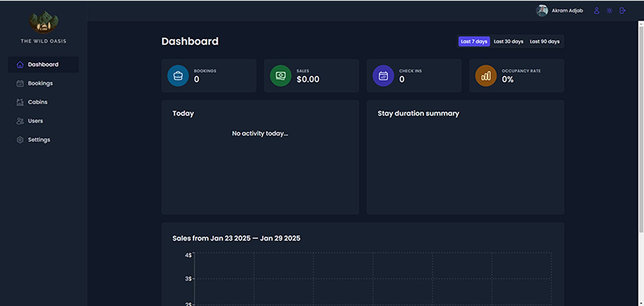Click the Today panel heading
The width and height of the screenshot is (644, 306).
[183, 113]
